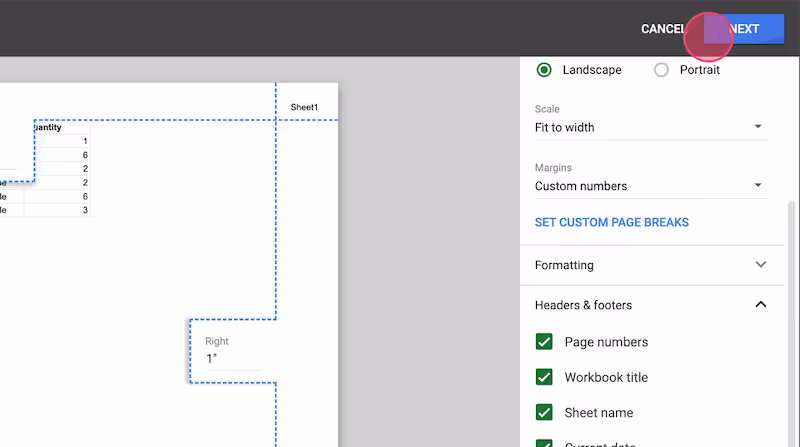Click the preview cell with value 1
This screenshot has height=447, width=800.
pos(62,141)
